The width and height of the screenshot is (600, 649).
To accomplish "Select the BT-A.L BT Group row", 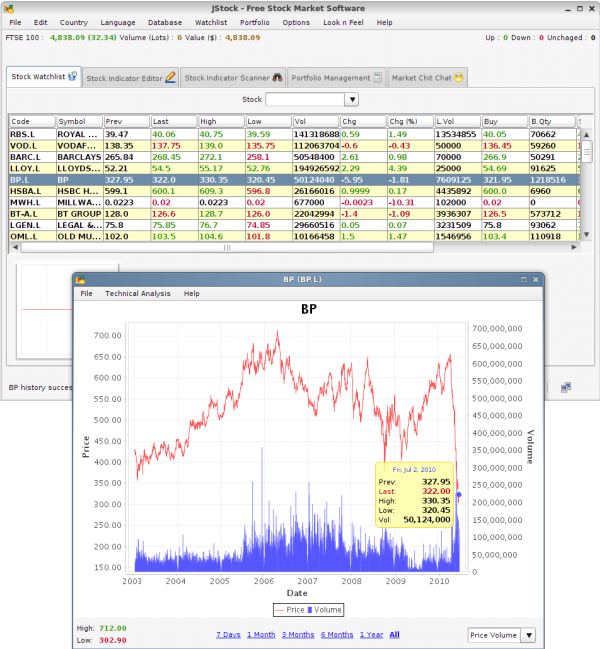I will (x=294, y=214).
